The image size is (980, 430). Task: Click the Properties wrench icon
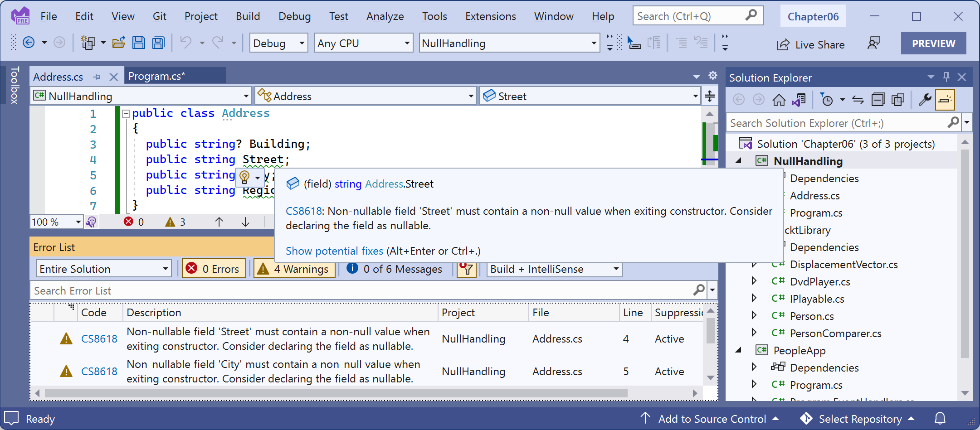click(925, 100)
